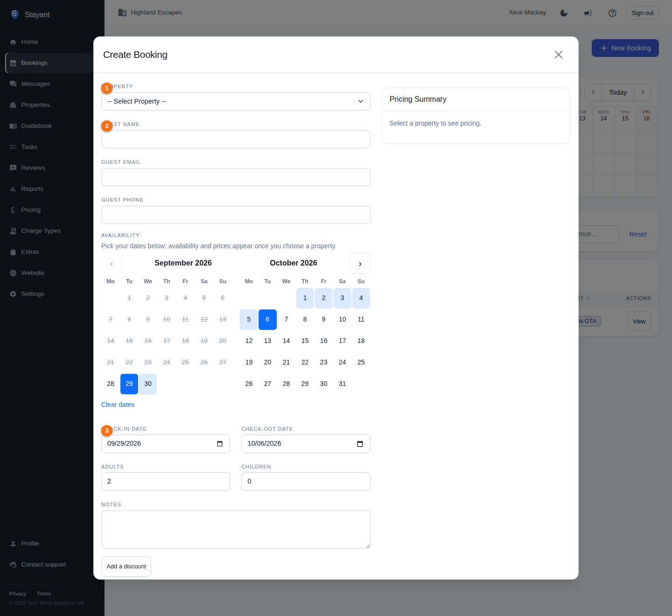Image resolution: width=672 pixels, height=616 pixels.
Task: Select October 6 in calendar
Action: pyautogui.click(x=267, y=319)
